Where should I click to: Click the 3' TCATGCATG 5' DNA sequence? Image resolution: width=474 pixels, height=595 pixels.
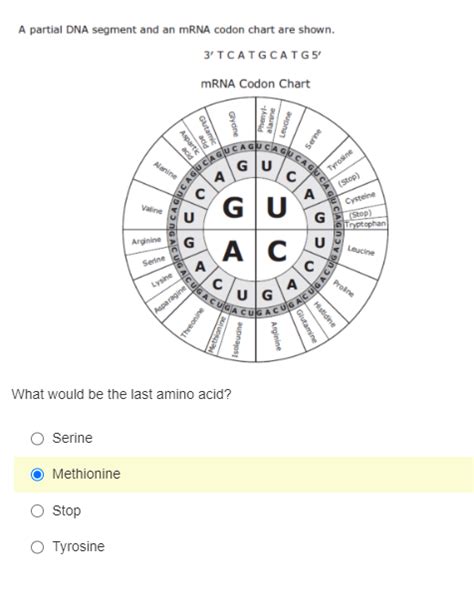(x=262, y=55)
